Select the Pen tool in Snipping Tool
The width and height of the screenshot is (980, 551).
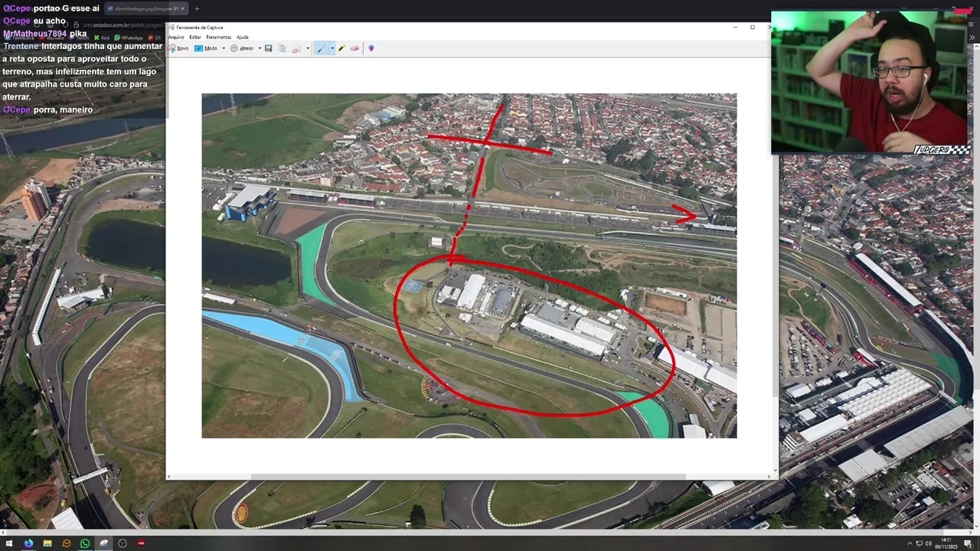point(322,48)
